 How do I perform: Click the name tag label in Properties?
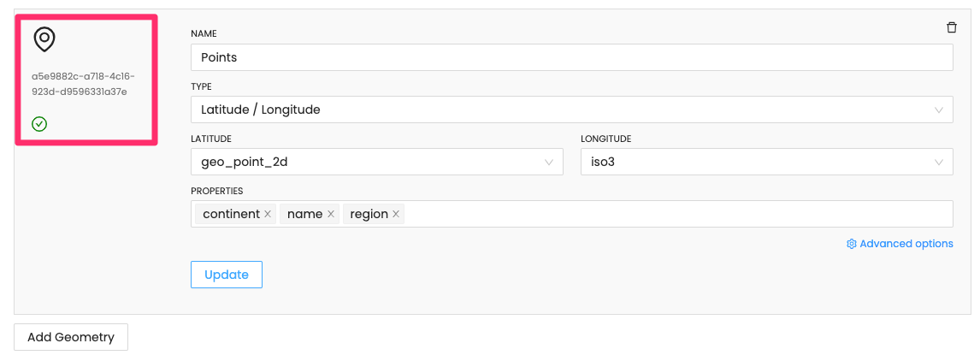coord(304,214)
